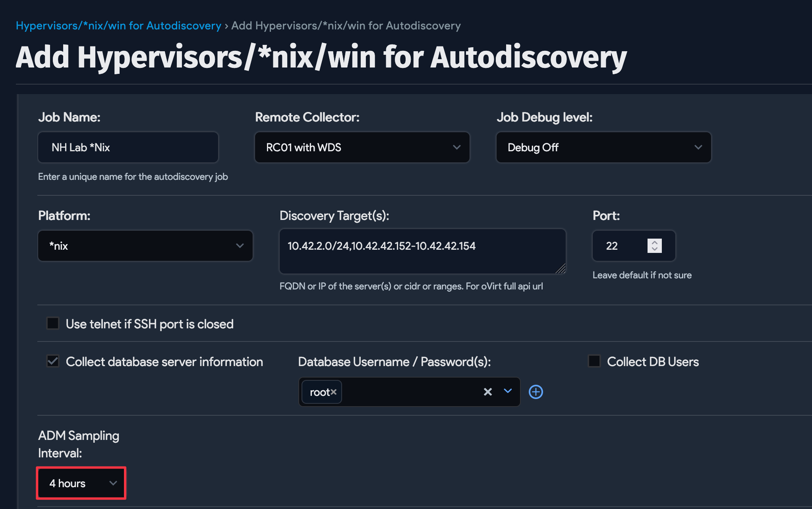Select the root tag in the credentials field

tap(319, 392)
